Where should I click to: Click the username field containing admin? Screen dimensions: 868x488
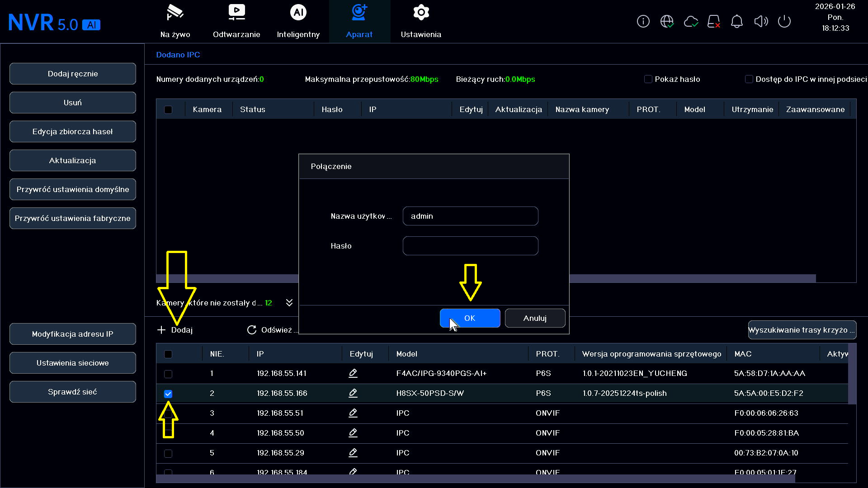coord(470,216)
